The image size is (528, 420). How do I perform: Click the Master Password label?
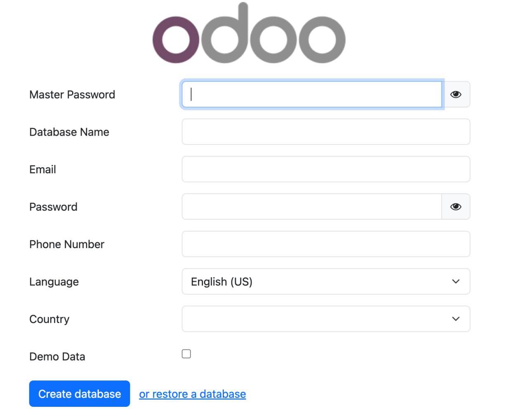coord(72,95)
